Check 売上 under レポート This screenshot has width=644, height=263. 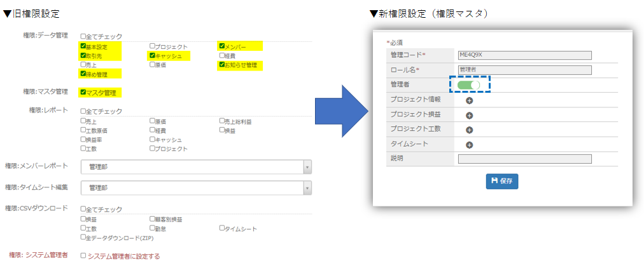point(83,121)
